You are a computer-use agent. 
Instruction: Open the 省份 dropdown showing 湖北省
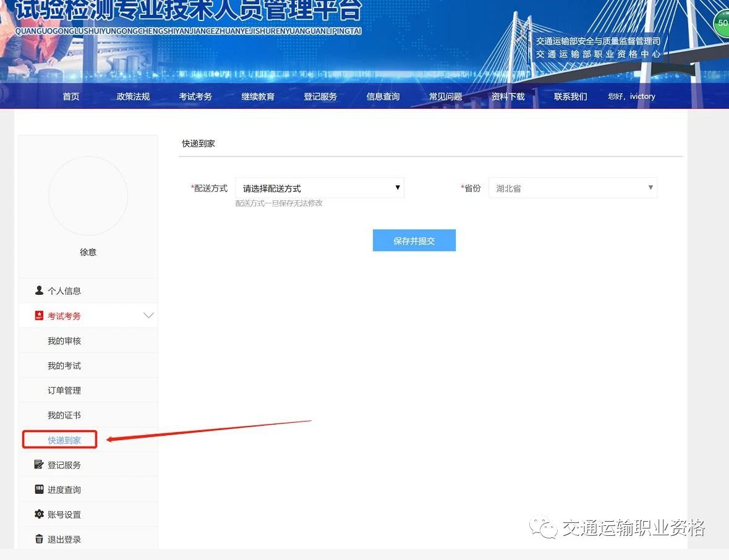coord(573,188)
